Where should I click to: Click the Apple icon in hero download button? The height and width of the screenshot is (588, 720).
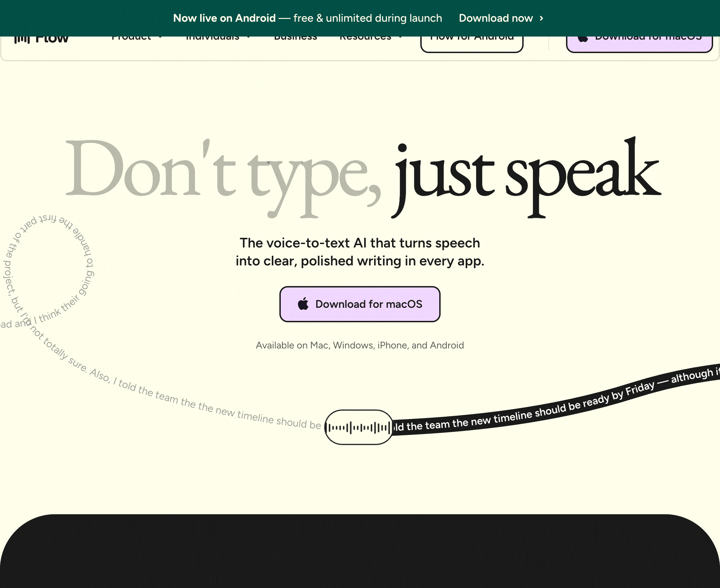click(303, 304)
